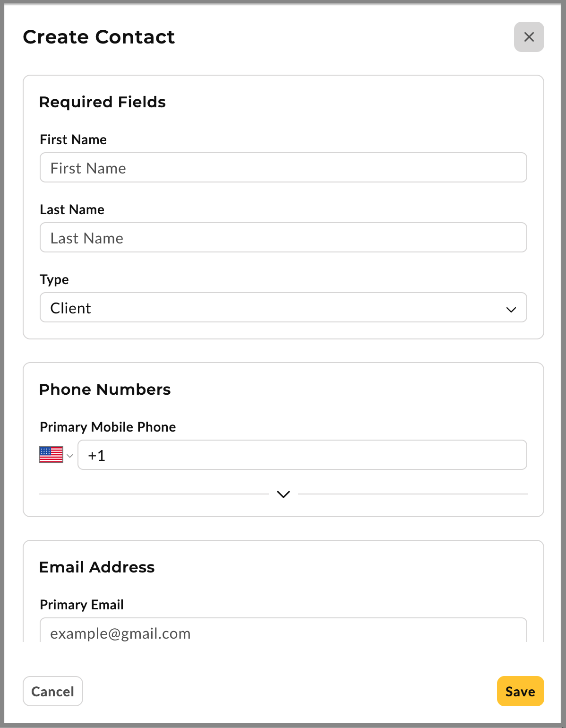
Task: Click the flag icon to change country
Action: pos(51,454)
